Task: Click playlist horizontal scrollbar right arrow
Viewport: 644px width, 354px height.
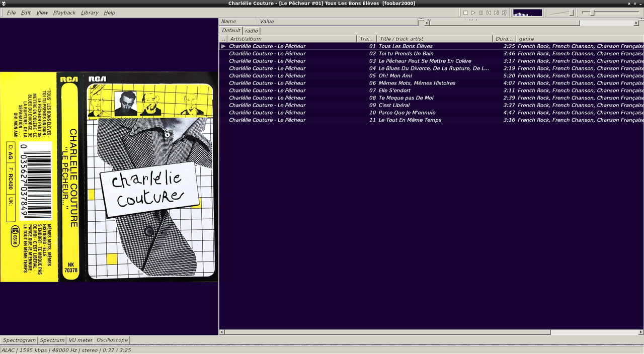Action: coord(641,332)
